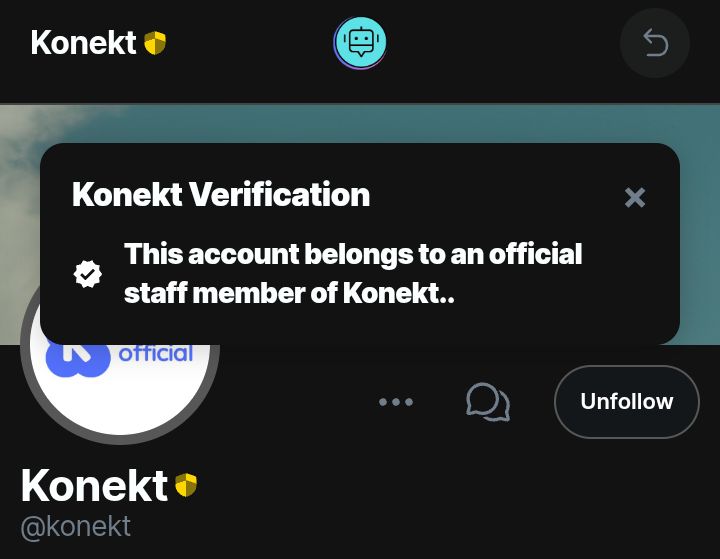Click shield badge next to profile name Konekt
The image size is (720, 559).
(186, 485)
